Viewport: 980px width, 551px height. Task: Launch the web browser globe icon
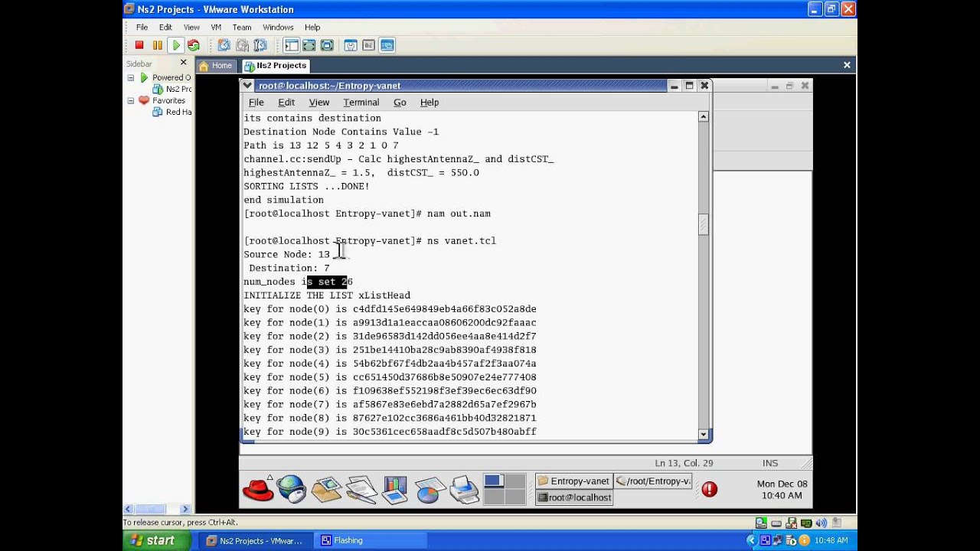292,488
